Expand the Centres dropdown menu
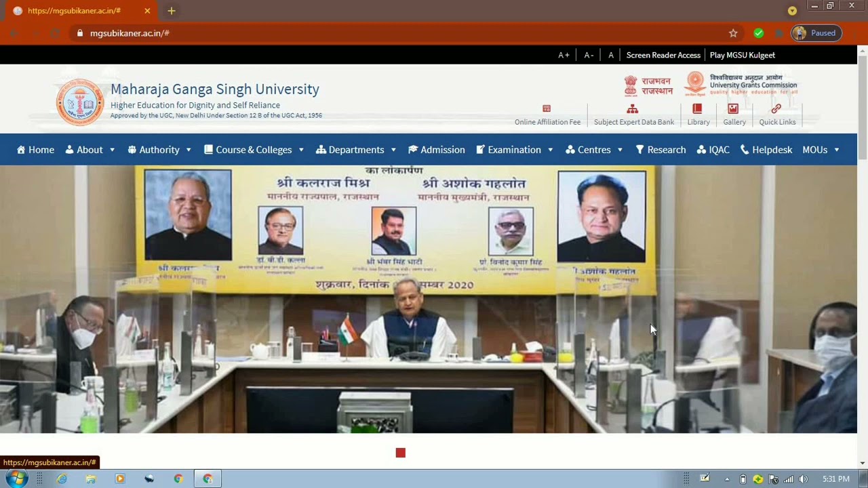The width and height of the screenshot is (868, 488). coord(594,150)
